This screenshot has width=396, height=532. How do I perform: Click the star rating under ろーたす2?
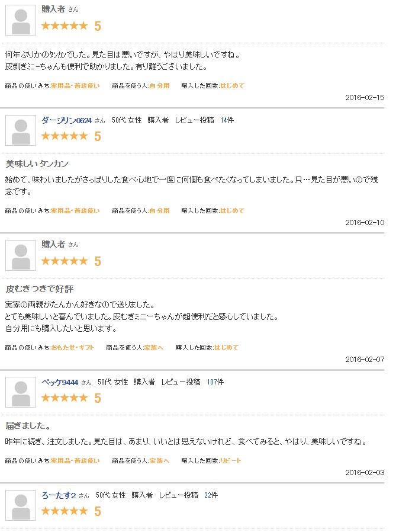65,511
